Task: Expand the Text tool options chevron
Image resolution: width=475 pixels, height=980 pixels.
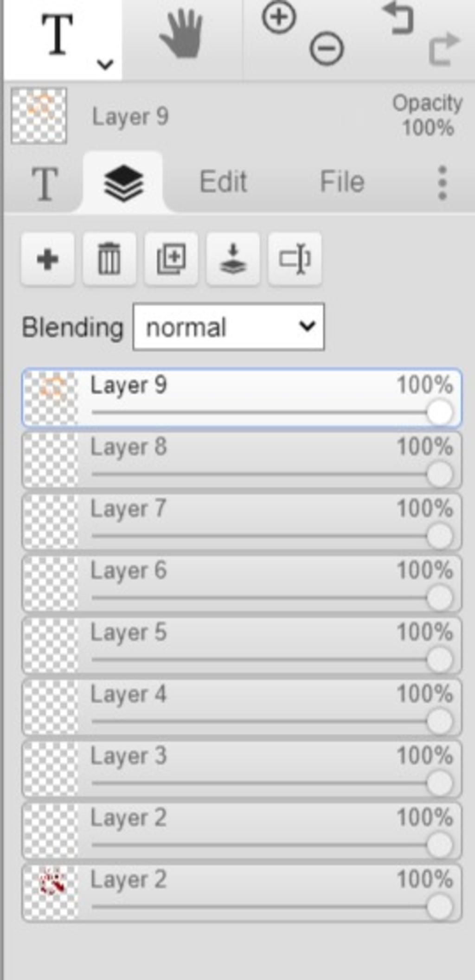Action: [x=105, y=64]
